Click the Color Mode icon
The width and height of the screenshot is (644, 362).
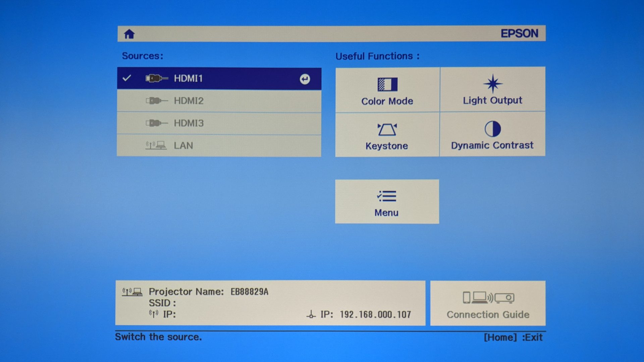(387, 84)
